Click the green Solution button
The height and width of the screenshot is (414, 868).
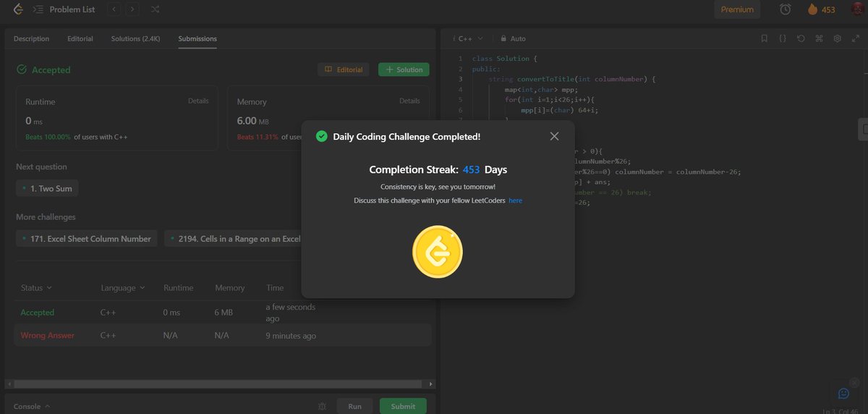[404, 69]
